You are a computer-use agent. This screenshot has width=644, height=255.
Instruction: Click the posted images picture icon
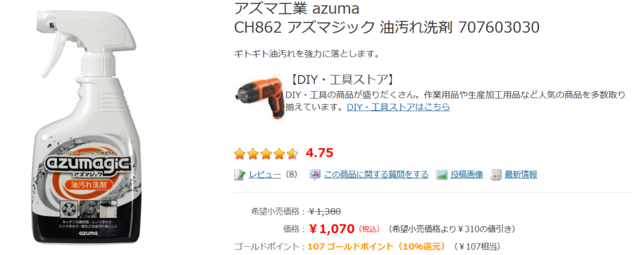tap(441, 175)
